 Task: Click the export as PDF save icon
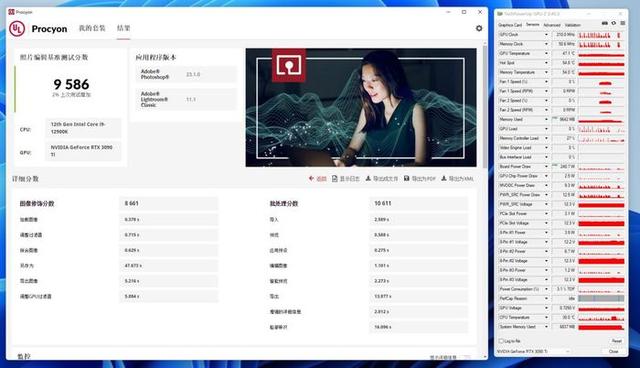407,179
